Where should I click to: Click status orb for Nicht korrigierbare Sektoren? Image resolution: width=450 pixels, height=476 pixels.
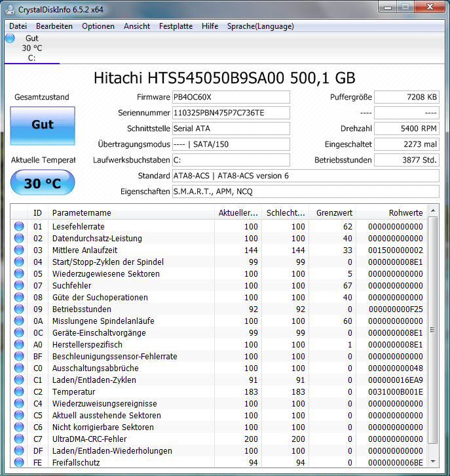pos(19,427)
